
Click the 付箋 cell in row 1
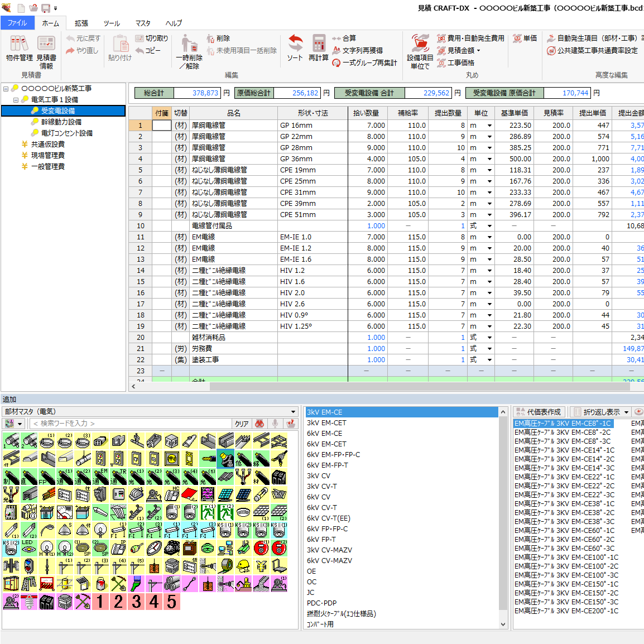162,126
